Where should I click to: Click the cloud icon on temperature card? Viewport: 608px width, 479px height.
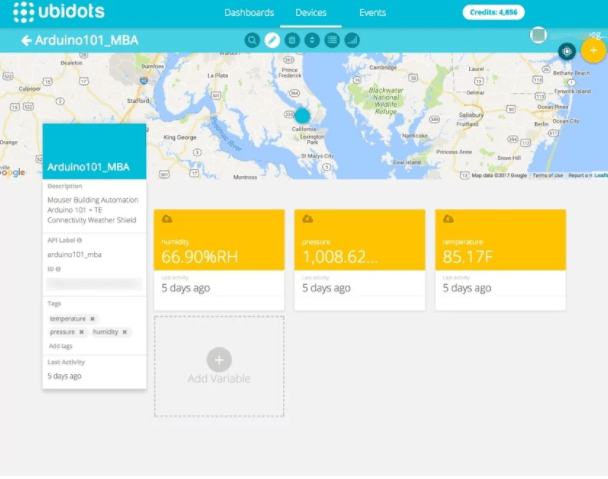coord(448,219)
